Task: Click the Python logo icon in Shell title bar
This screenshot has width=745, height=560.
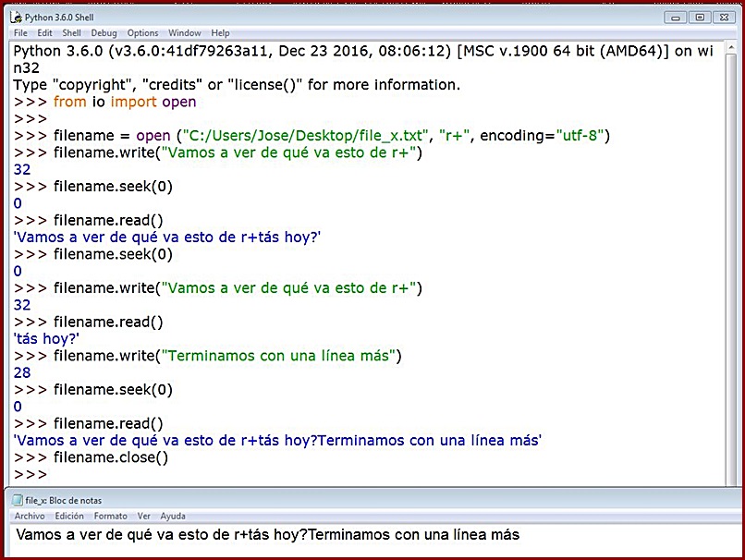Action: pyautogui.click(x=17, y=16)
